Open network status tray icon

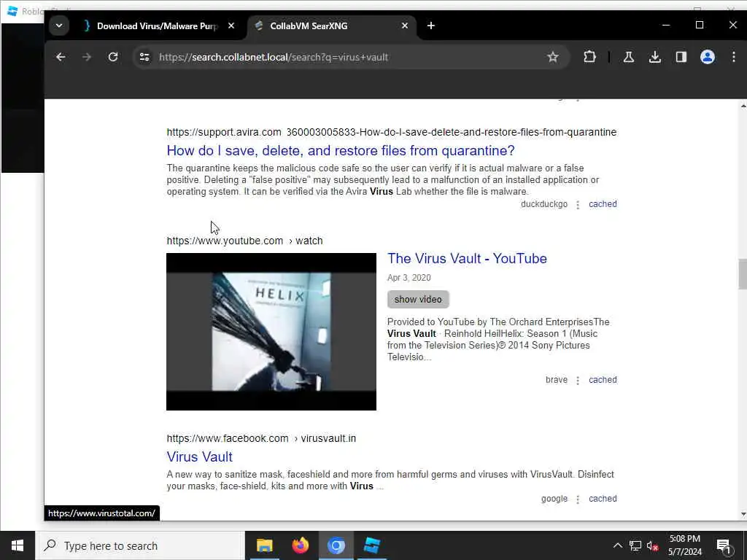coord(635,545)
